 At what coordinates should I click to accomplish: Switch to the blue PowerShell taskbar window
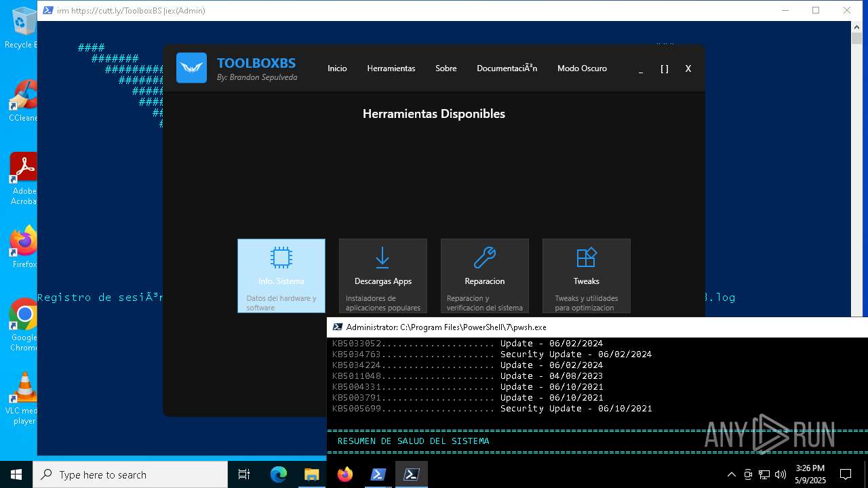coord(378,474)
